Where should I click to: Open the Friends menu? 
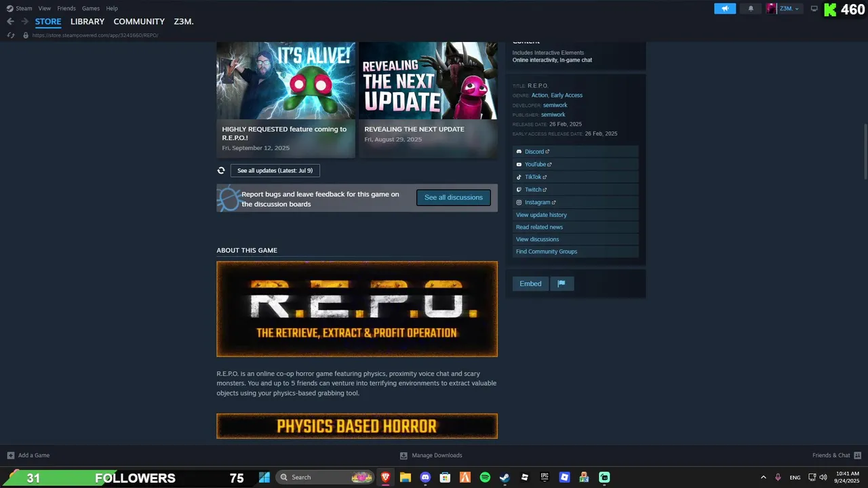pos(66,8)
